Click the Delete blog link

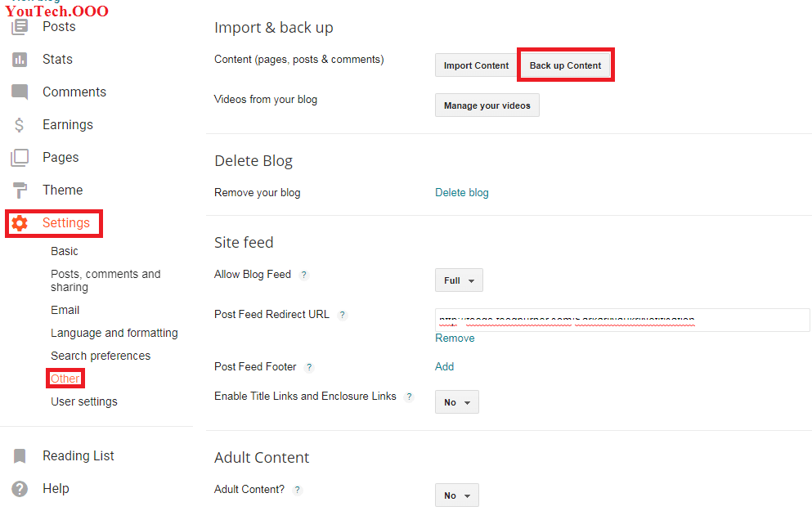(462, 193)
